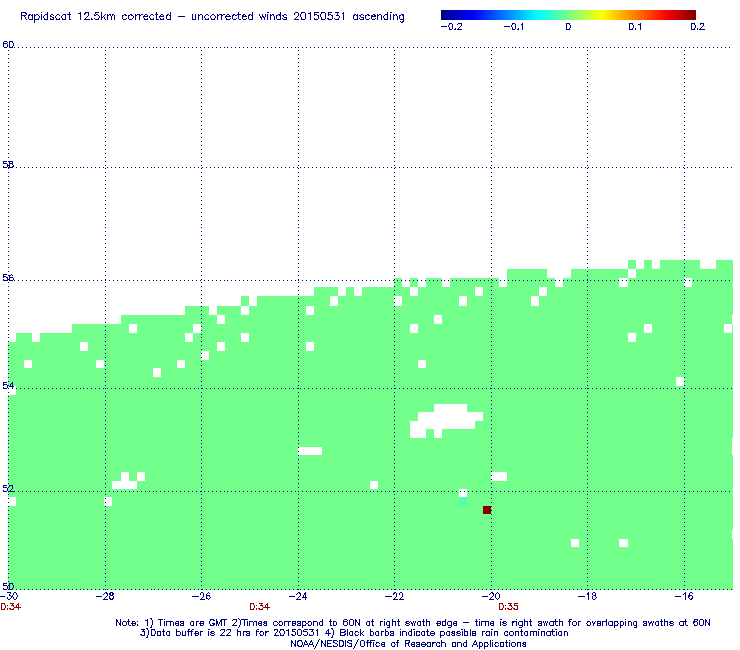Screen dimensions: 740x650
Task: Click the colorbar label '-0.1'
Action: pos(513,27)
